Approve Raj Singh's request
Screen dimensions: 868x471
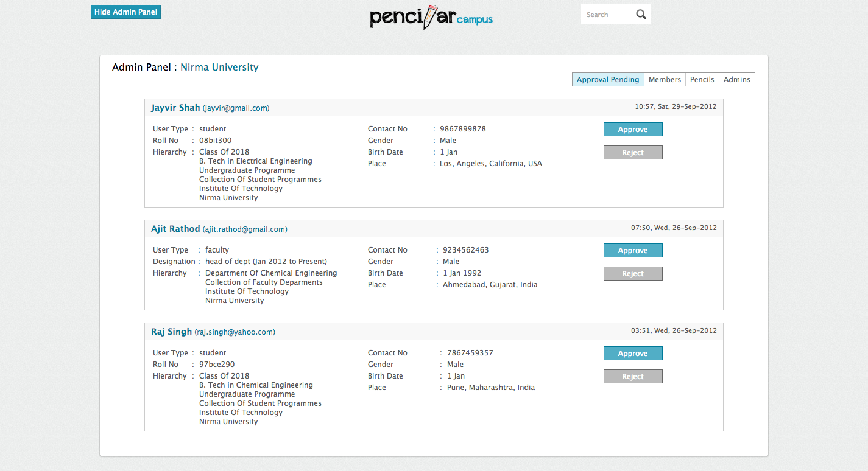632,354
